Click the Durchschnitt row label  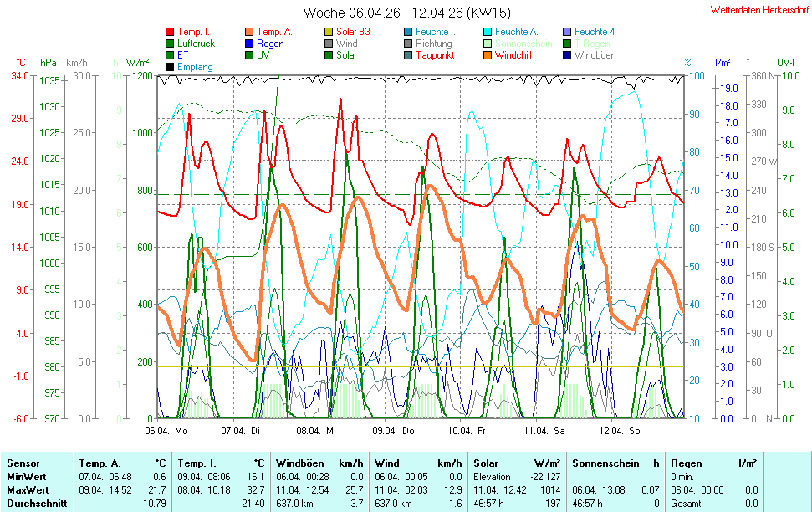click(34, 504)
